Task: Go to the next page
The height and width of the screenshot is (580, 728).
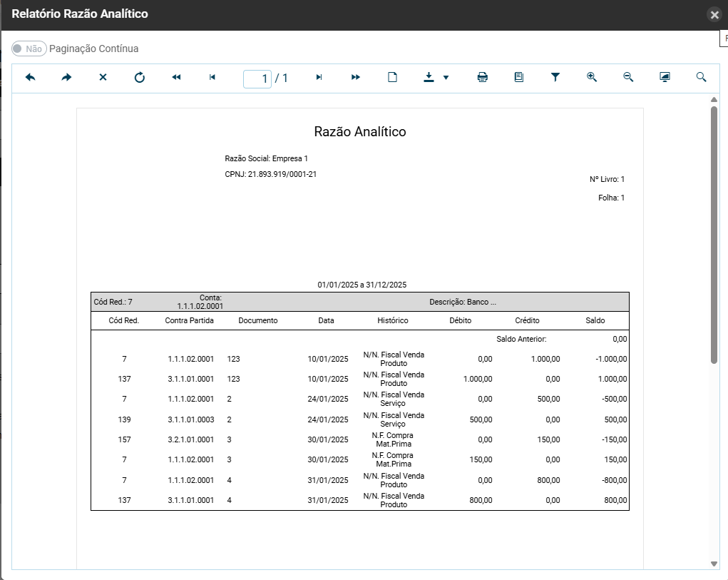Action: [319, 78]
